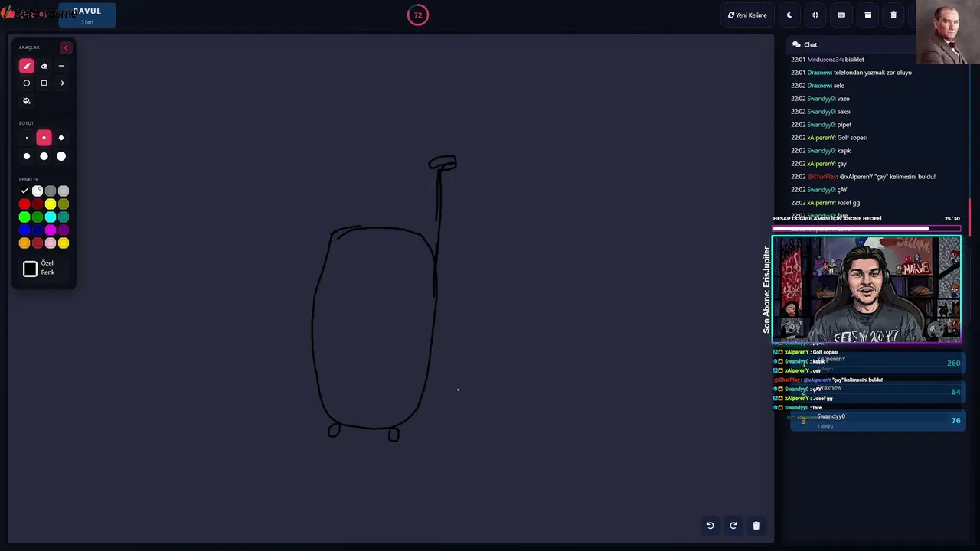Select the brush drawing tool
Viewport: 980px width, 551px height.
(x=26, y=66)
